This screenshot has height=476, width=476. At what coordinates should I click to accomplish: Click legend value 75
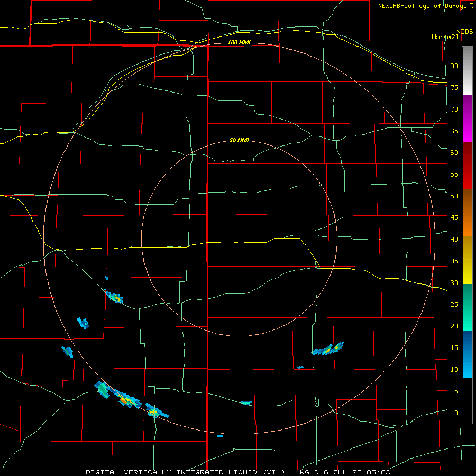point(454,87)
